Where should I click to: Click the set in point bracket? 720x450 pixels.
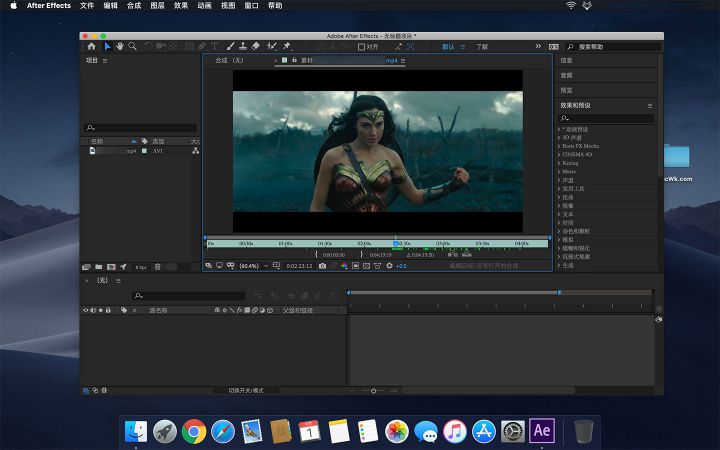[x=316, y=254]
